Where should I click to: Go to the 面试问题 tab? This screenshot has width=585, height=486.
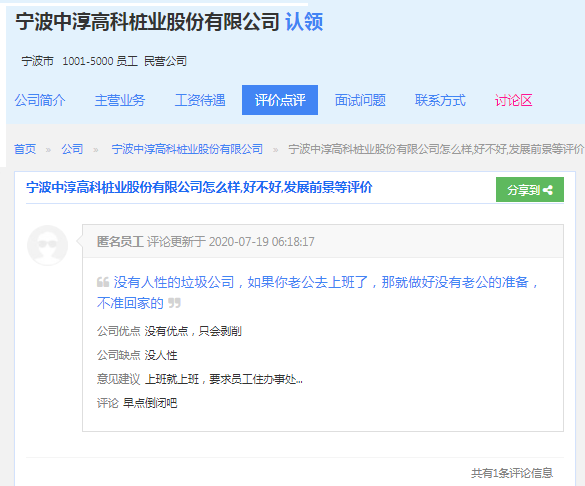pyautogui.click(x=360, y=100)
